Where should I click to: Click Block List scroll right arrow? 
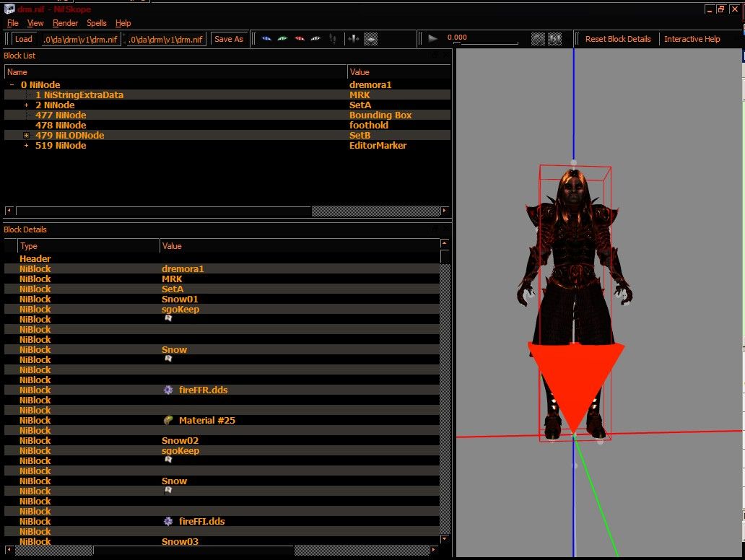pyautogui.click(x=445, y=211)
